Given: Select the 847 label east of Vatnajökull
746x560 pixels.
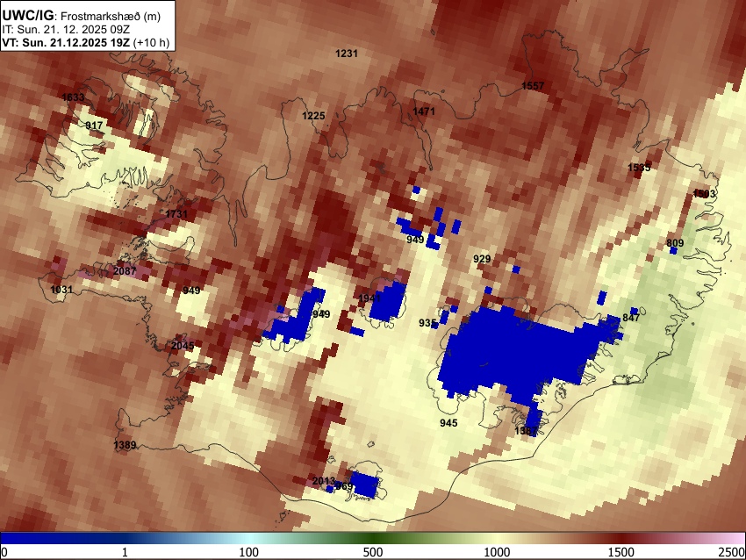Looking at the screenshot, I should (631, 318).
